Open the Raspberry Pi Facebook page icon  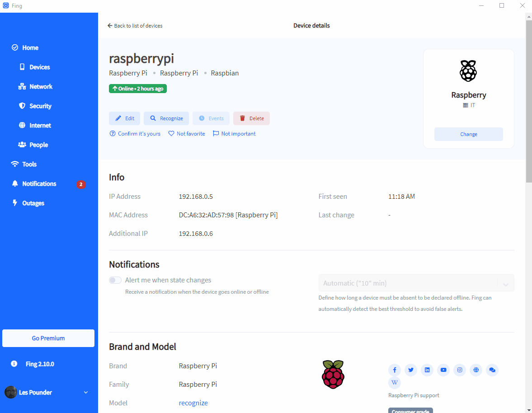395,370
